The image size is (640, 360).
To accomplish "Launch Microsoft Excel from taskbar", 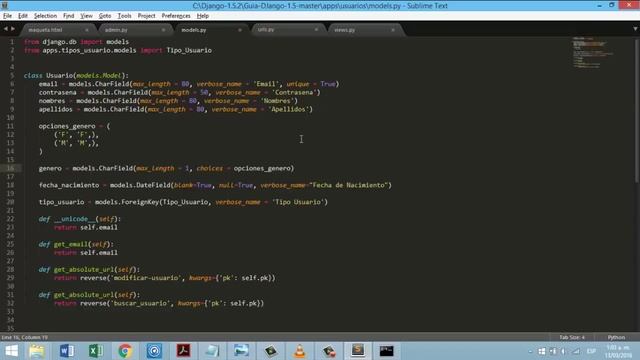I will (x=96, y=351).
